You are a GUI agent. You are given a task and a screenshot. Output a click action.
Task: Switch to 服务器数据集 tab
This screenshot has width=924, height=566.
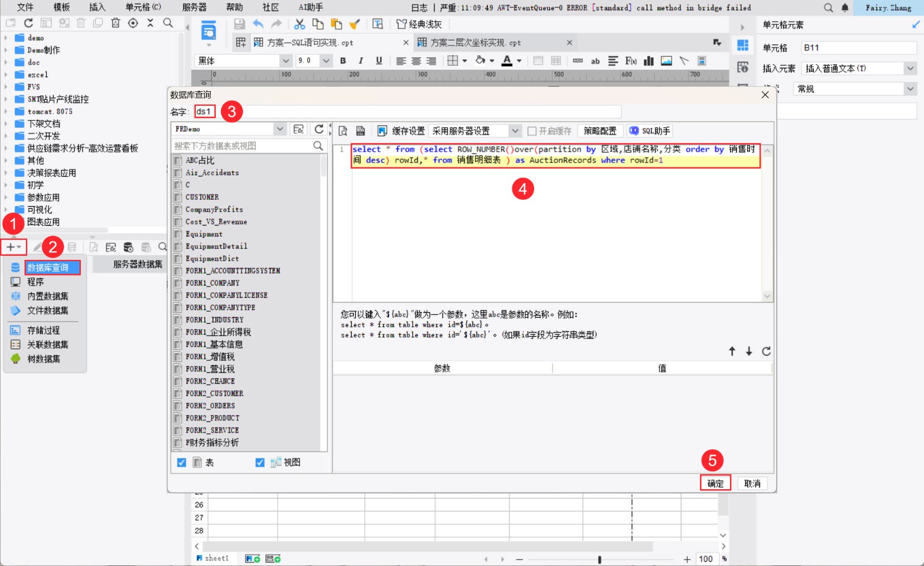pyautogui.click(x=137, y=264)
